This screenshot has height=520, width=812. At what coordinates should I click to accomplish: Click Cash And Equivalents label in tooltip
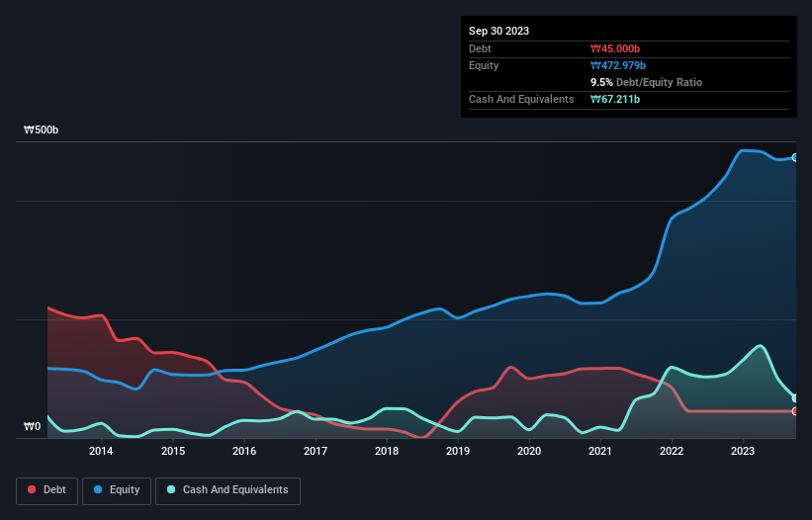[x=521, y=99]
